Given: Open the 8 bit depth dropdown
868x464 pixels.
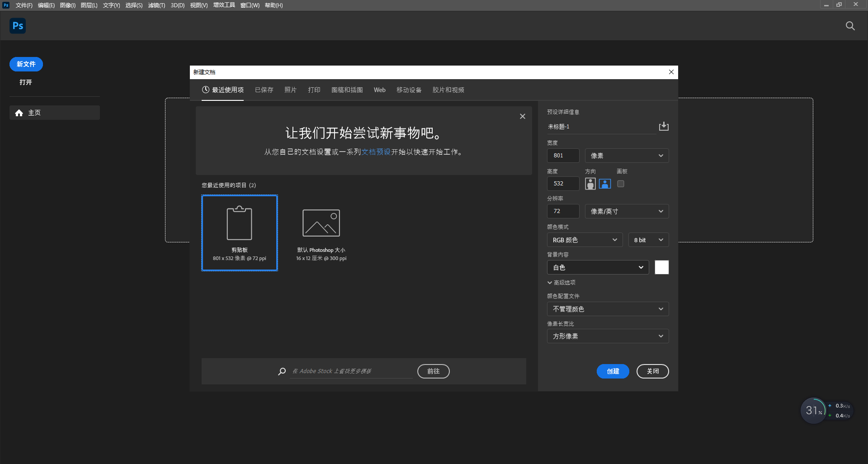Looking at the screenshot, I should click(648, 240).
